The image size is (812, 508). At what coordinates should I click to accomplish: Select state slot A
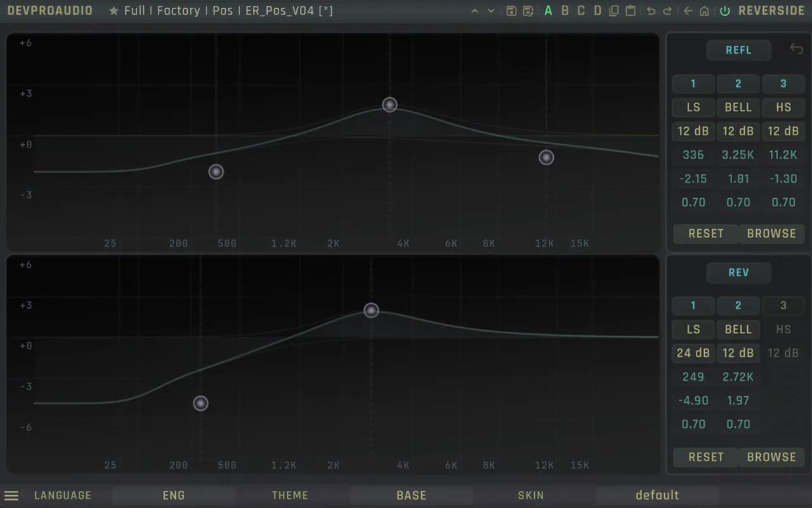click(x=548, y=11)
